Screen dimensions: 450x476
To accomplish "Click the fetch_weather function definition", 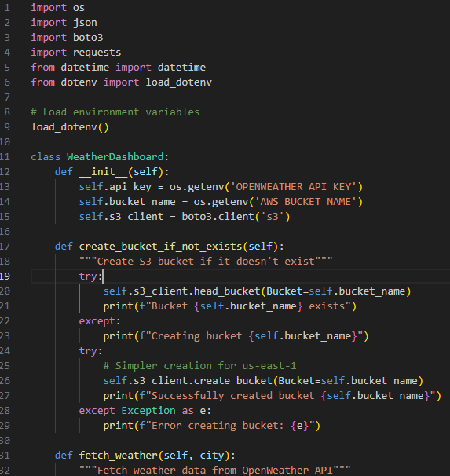I will coord(145,455).
